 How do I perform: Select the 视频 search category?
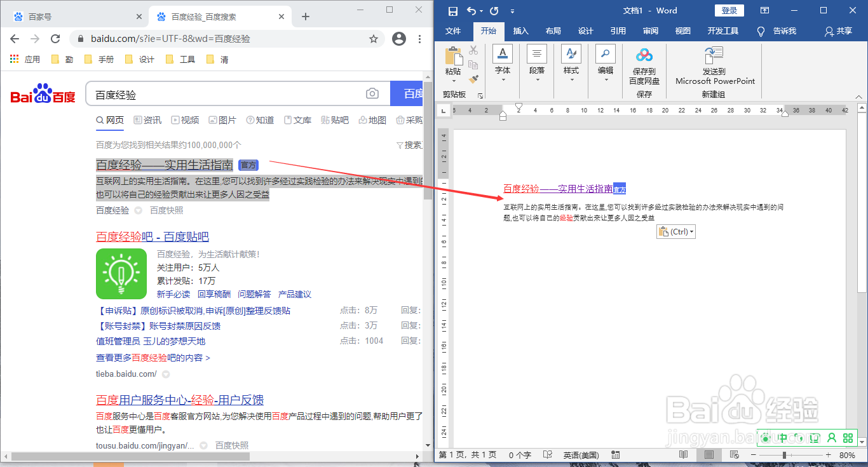point(185,120)
